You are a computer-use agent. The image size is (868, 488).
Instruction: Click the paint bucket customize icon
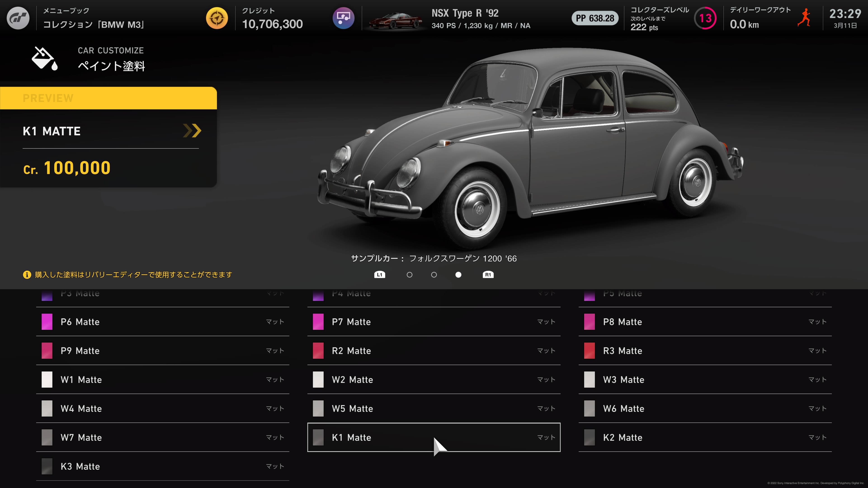coord(44,59)
